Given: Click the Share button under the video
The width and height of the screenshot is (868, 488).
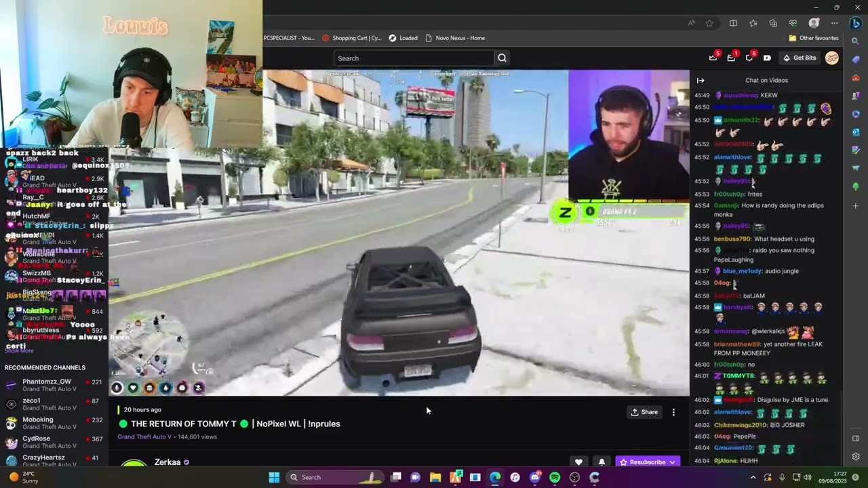Looking at the screenshot, I should coord(644,412).
